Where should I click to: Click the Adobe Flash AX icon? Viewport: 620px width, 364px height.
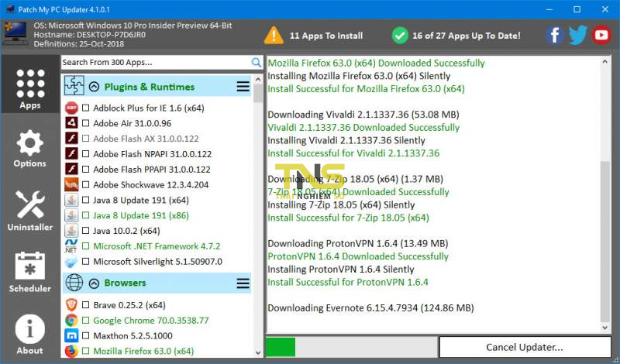pos(71,139)
